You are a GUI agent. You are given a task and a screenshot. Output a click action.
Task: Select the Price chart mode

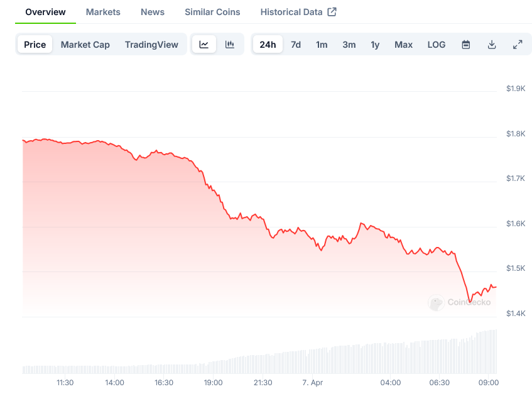pos(35,45)
